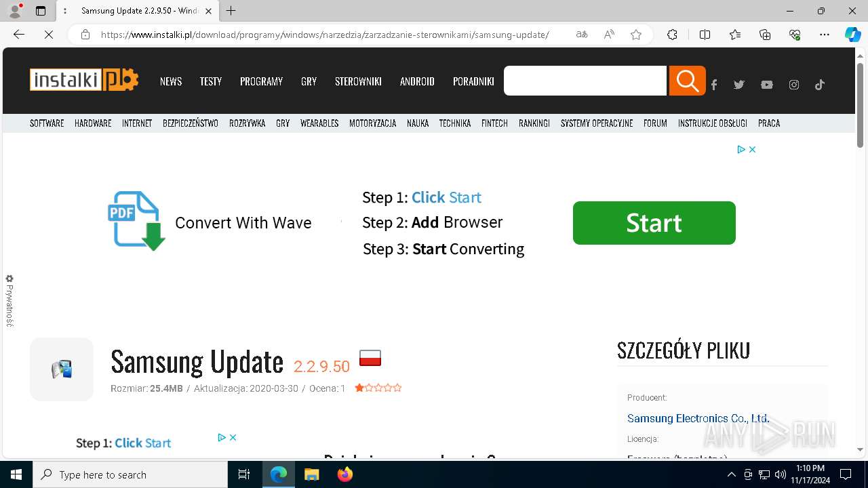Open the Translate page icon
Screen dimensions: 868x488
click(582, 35)
